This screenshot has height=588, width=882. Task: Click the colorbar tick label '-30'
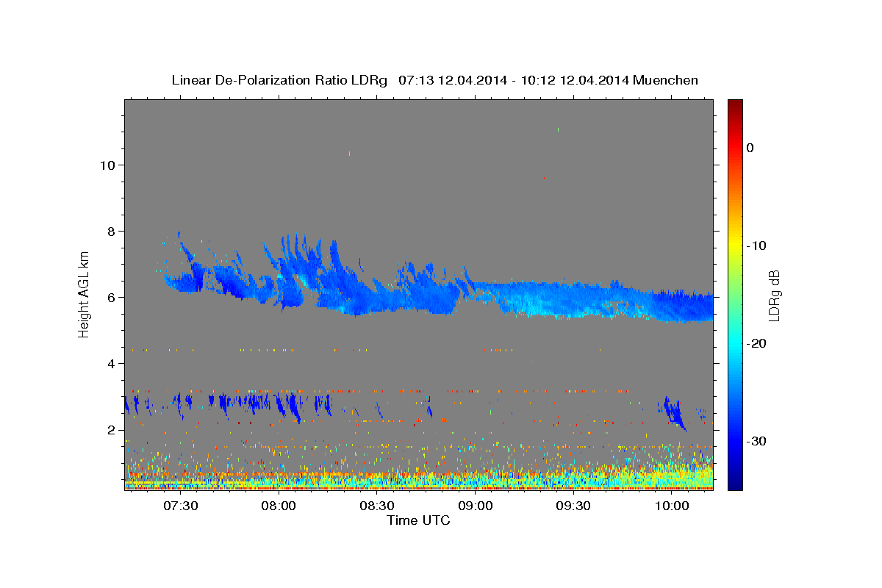tap(756, 441)
